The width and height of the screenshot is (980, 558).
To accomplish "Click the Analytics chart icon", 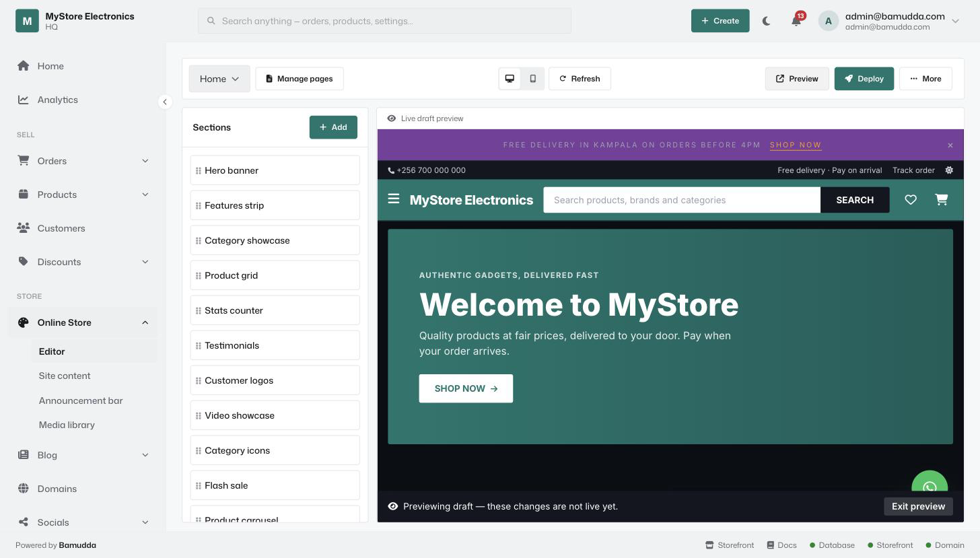I will tap(24, 100).
